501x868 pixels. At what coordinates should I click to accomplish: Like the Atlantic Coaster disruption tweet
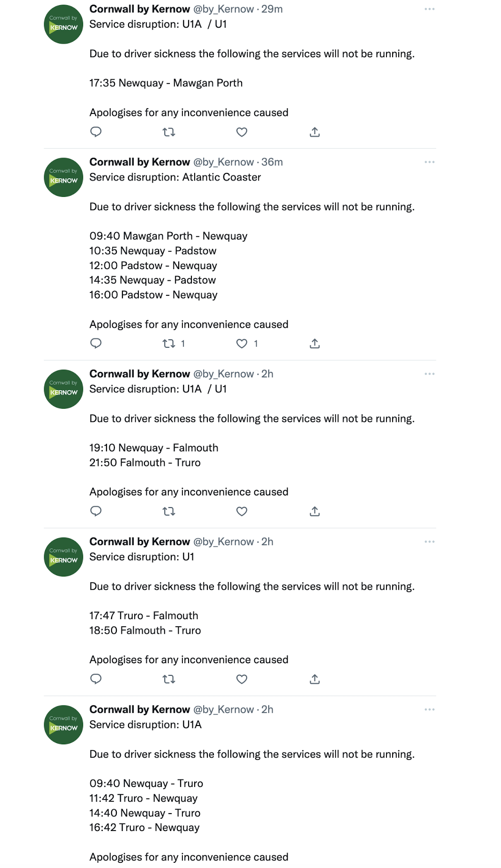point(241,344)
